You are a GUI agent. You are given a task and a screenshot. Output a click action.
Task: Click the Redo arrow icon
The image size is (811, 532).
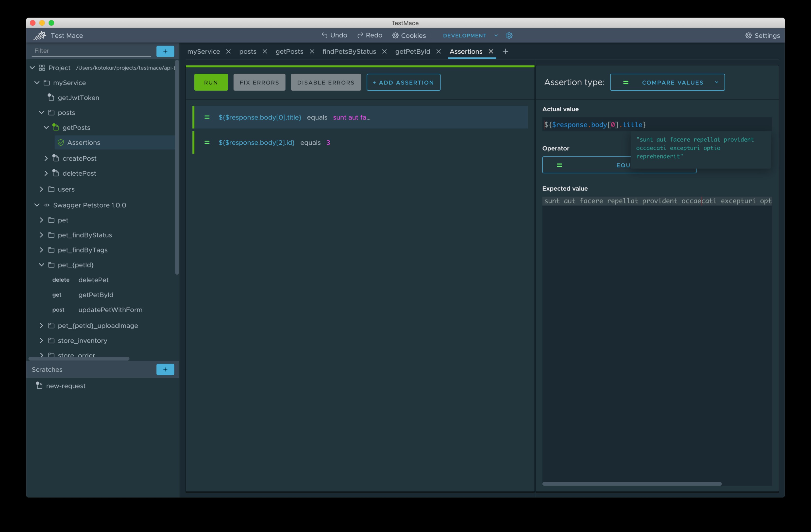click(x=360, y=35)
